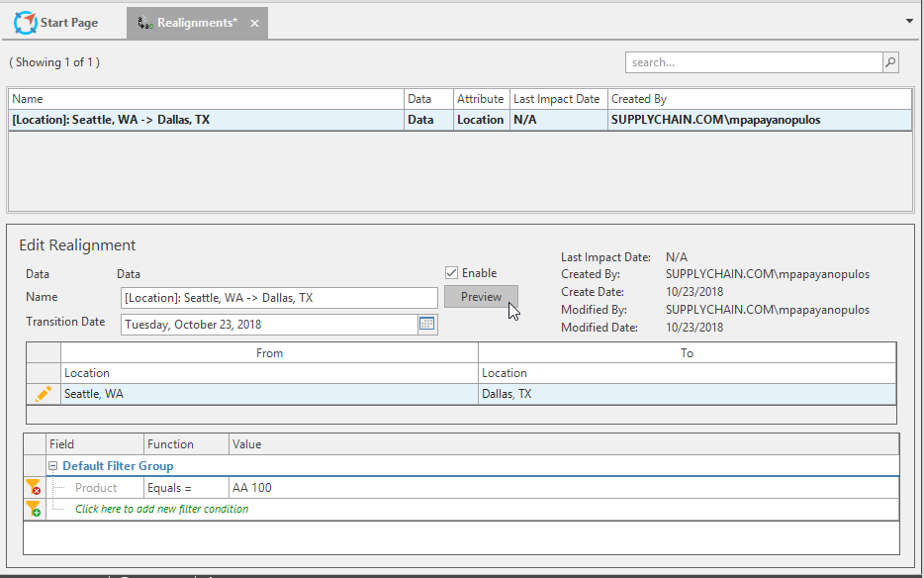Switch to the Start Page tab

tap(56, 23)
